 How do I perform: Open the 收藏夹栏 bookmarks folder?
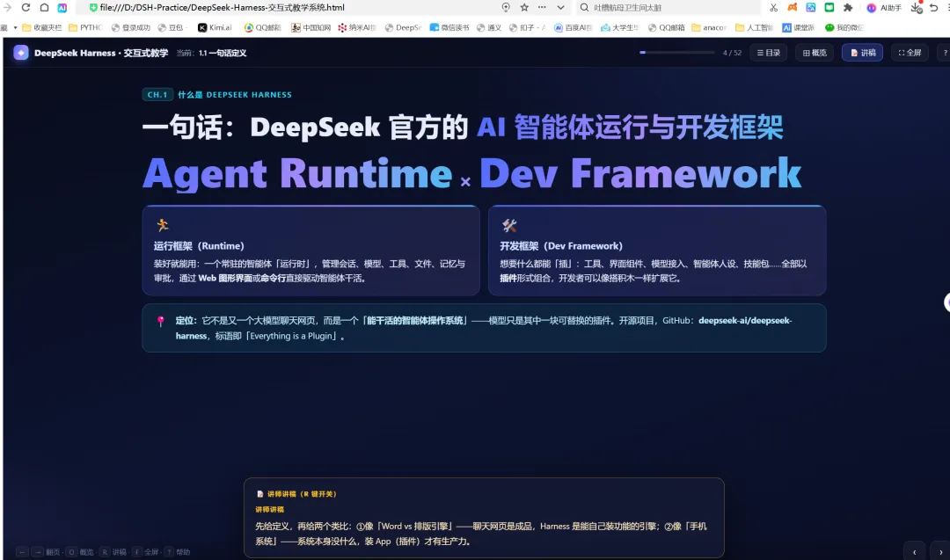coord(42,27)
